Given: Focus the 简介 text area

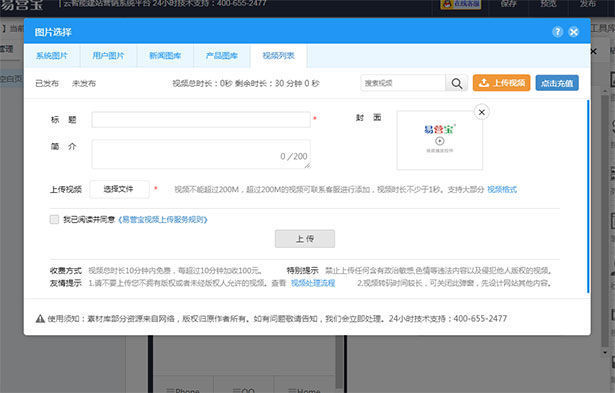Looking at the screenshot, I should pyautogui.click(x=201, y=154).
